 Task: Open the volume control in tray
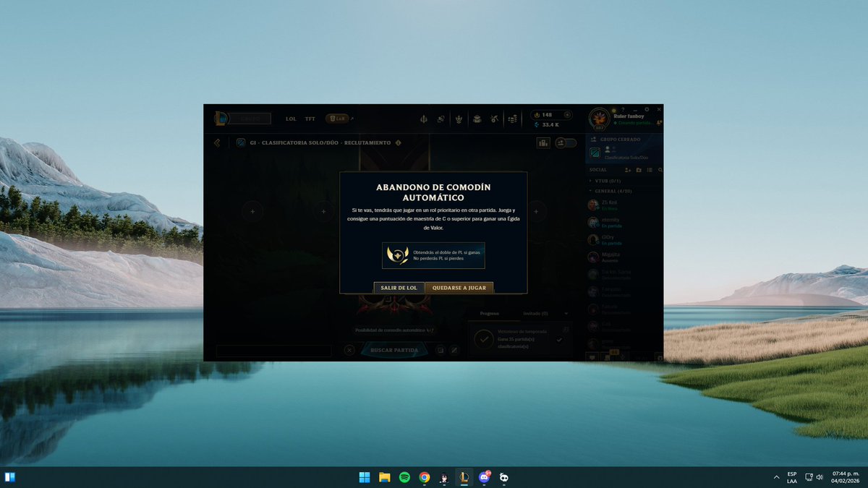[x=820, y=477]
